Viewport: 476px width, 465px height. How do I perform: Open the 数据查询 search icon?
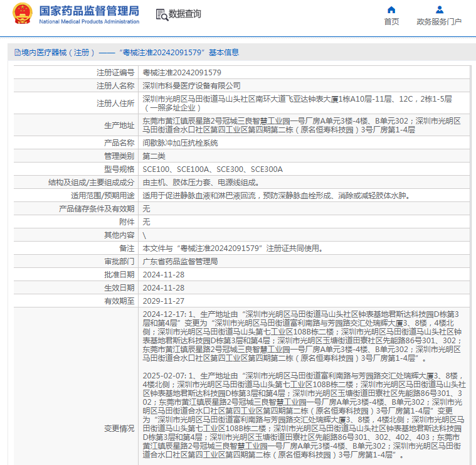(162, 14)
